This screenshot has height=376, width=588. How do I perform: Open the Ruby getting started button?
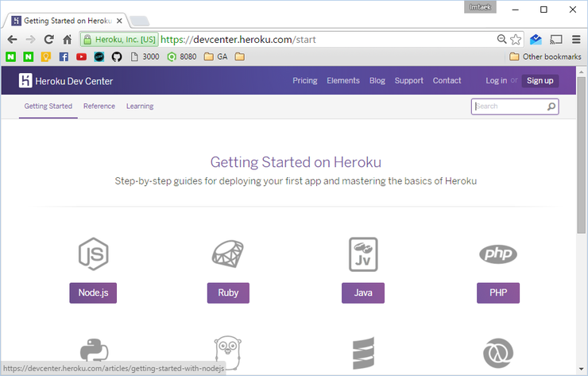[x=228, y=293]
